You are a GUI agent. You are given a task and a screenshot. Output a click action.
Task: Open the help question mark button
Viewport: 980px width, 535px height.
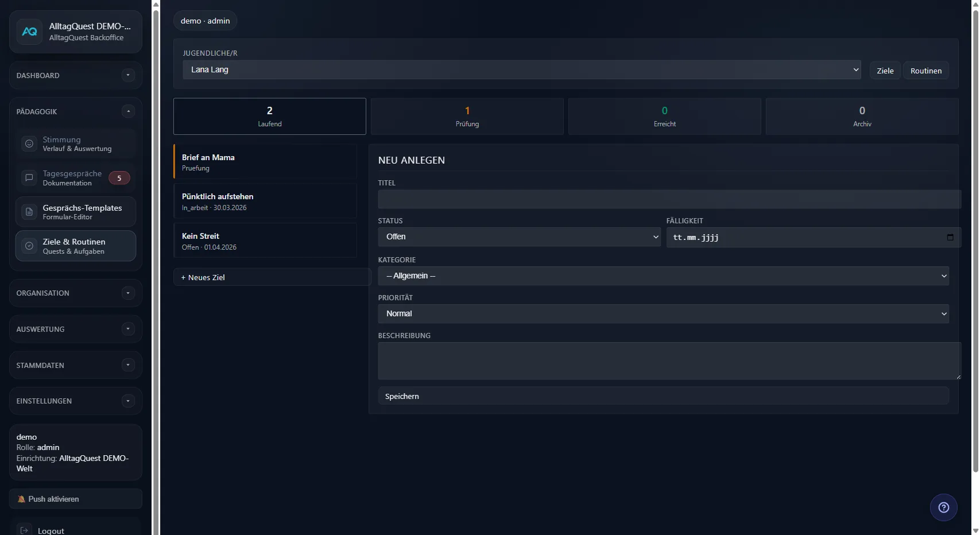pos(943,507)
